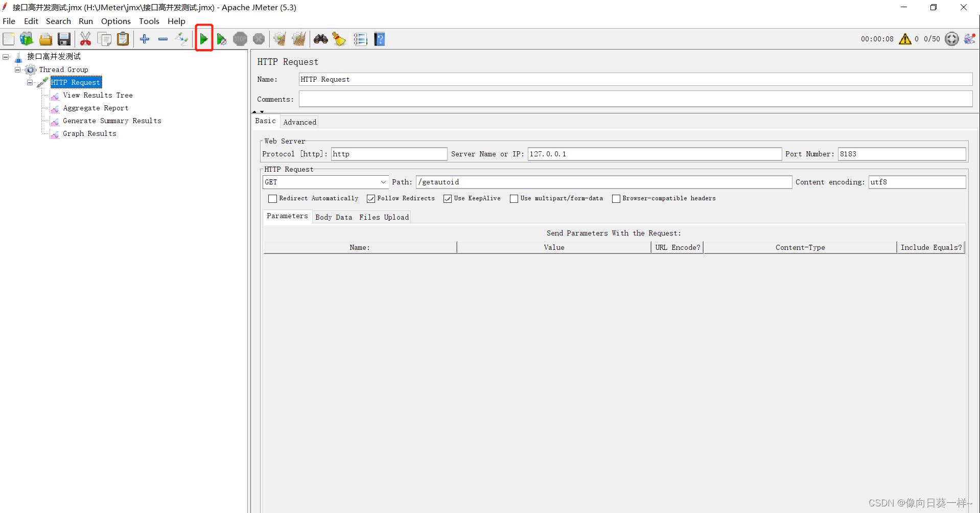This screenshot has width=980, height=513.
Task: Click the Cut scissors icon
Action: pos(85,39)
